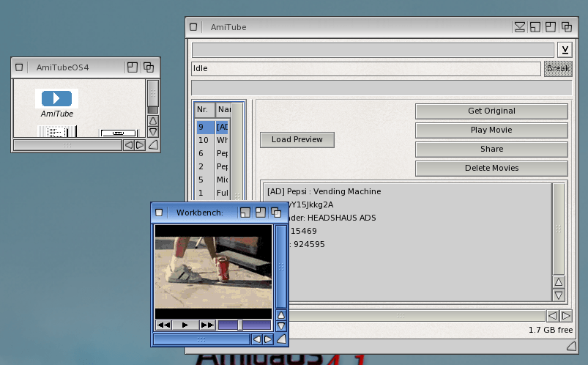Click the Share button

coord(491,149)
